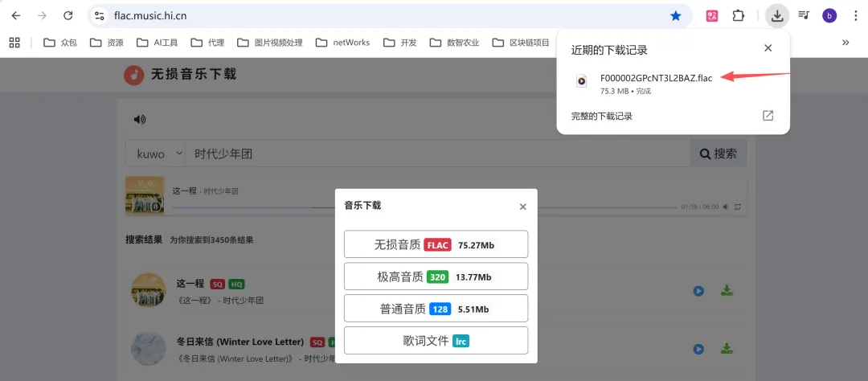The image size is (868, 381).
Task: Open the AI工具 bookmark folder
Action: 157,42
